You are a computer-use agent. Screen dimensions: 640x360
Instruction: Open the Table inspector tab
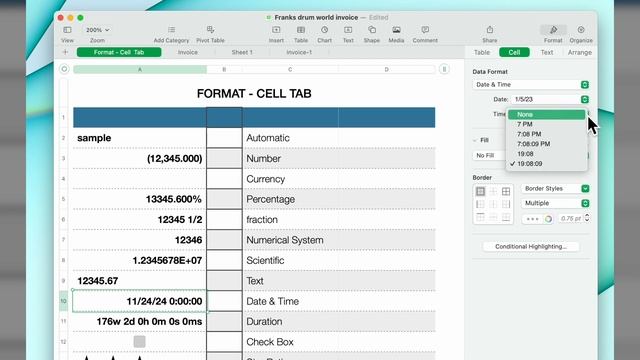pyautogui.click(x=482, y=52)
